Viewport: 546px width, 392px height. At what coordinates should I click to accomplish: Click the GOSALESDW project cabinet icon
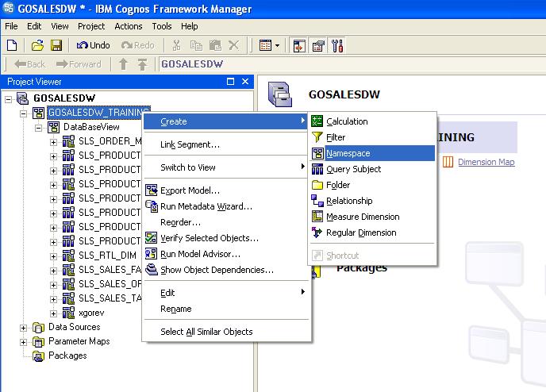click(x=279, y=94)
